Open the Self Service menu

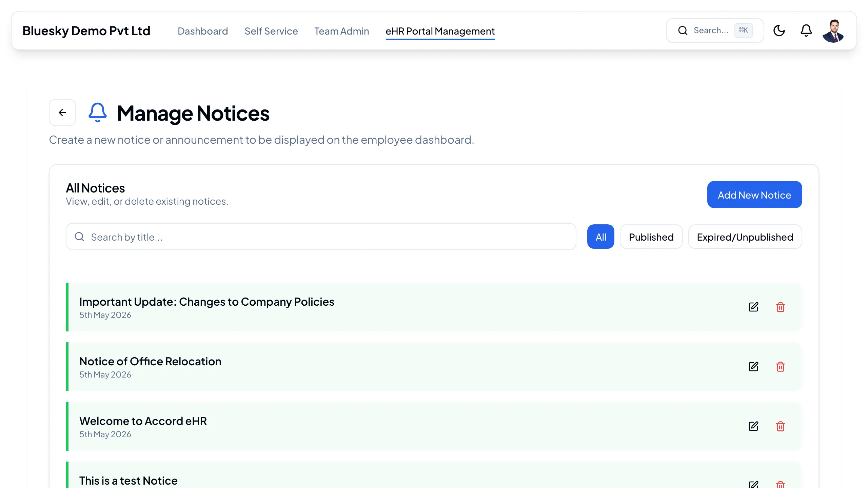pos(271,31)
